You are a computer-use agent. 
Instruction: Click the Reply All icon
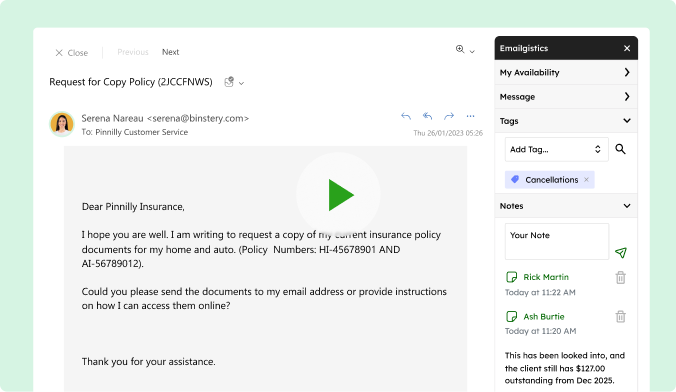click(427, 116)
